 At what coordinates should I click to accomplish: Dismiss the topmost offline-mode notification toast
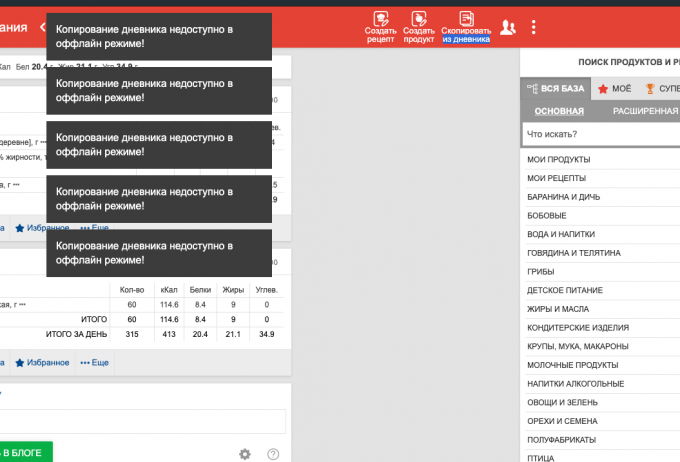click(x=160, y=37)
